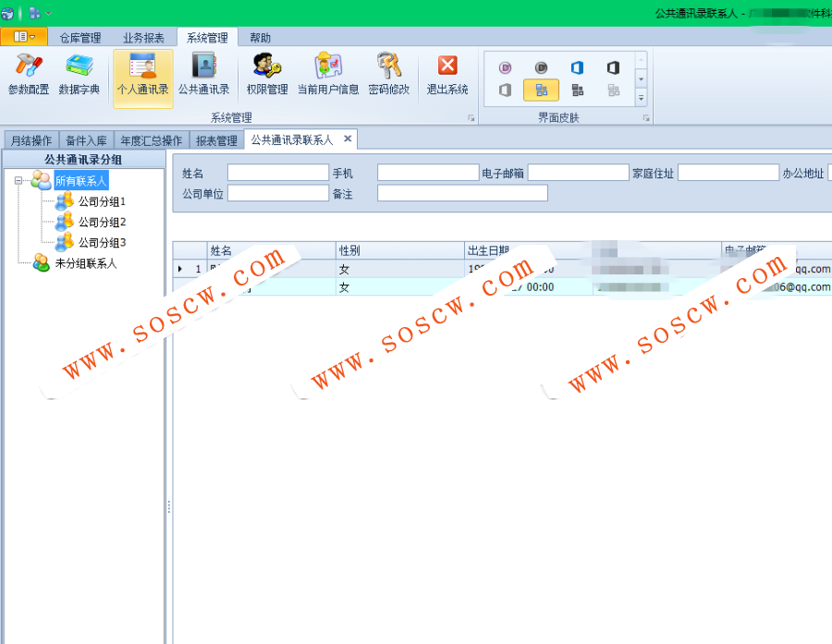
Task: Switch to 年度汇总操作 document tab
Action: (x=152, y=140)
